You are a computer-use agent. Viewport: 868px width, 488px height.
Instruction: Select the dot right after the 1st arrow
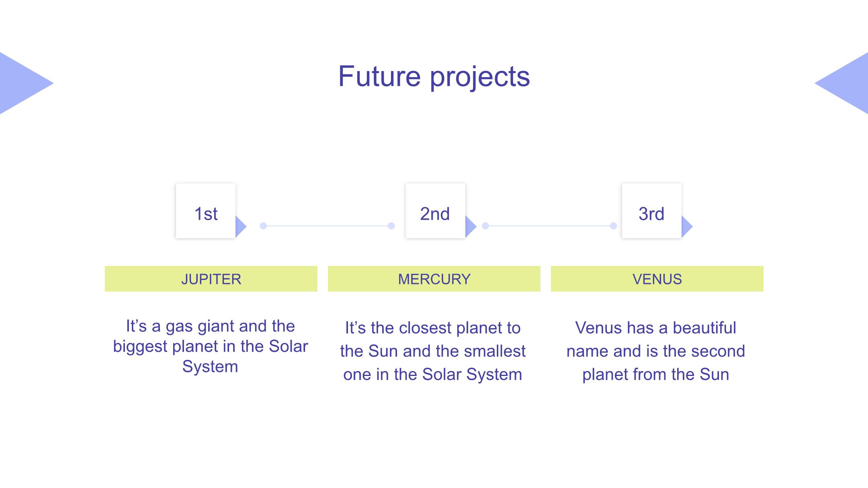click(263, 226)
